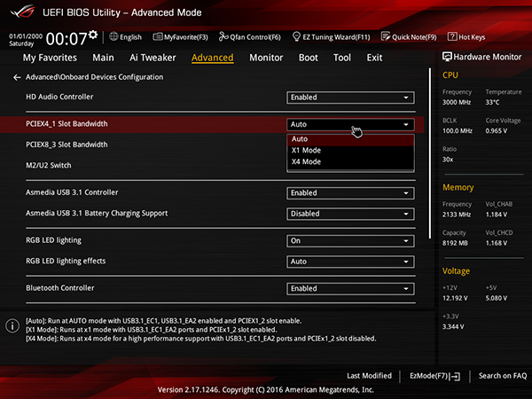The image size is (532, 399).
Task: Select Bluetooth Controller label
Action: pyautogui.click(x=60, y=288)
